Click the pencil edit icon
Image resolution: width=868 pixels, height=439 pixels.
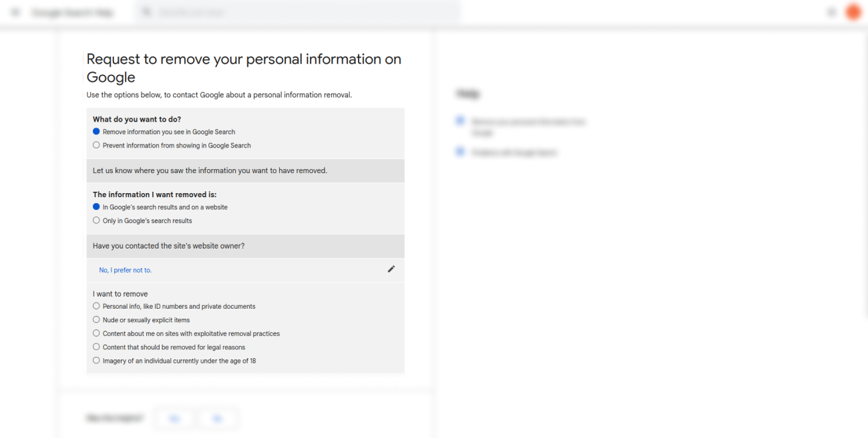pyautogui.click(x=391, y=269)
